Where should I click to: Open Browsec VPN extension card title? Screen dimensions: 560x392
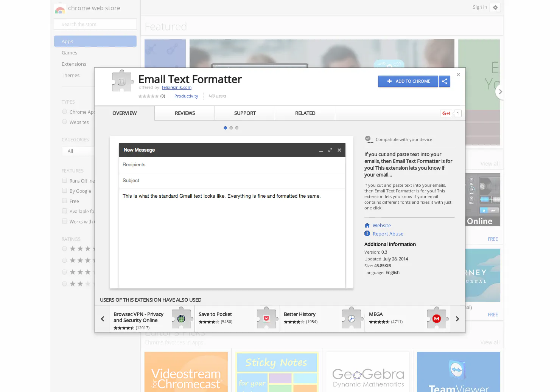pos(138,317)
